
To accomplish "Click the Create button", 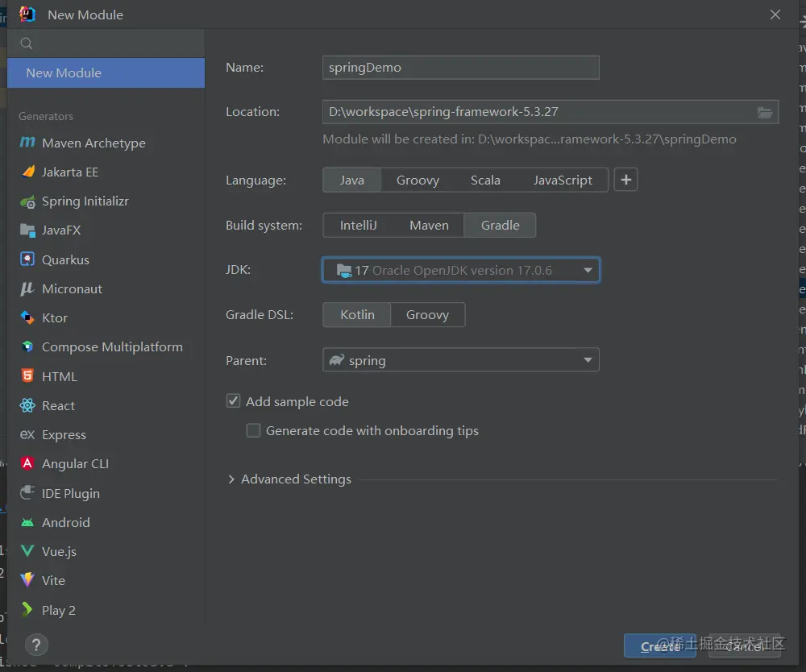I will click(660, 646).
